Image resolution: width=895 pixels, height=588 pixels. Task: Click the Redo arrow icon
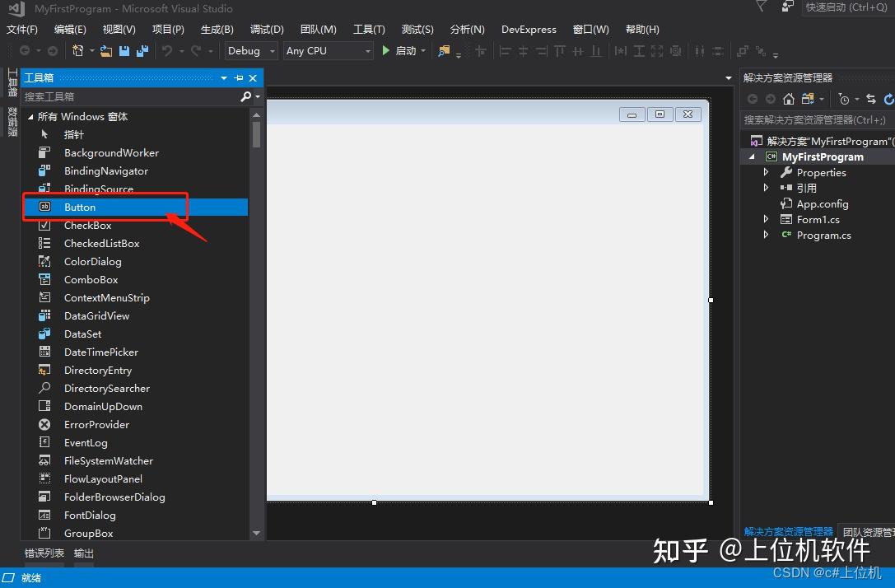196,51
